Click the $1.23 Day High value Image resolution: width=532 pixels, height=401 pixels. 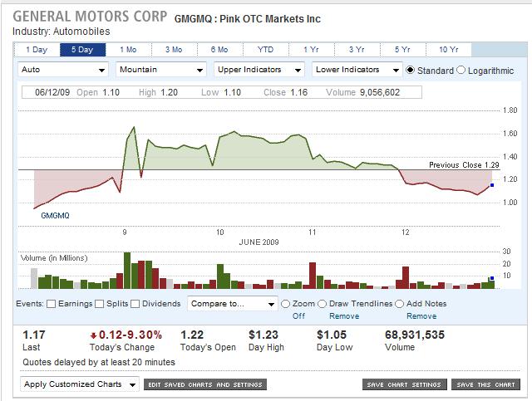coord(264,335)
